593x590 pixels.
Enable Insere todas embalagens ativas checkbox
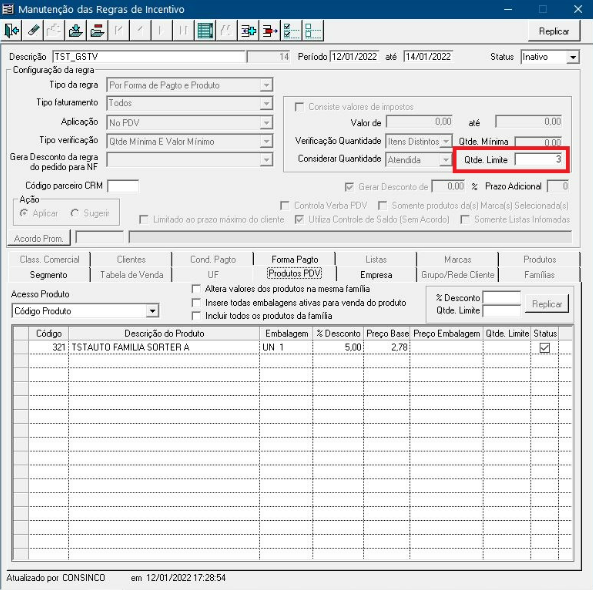196,303
